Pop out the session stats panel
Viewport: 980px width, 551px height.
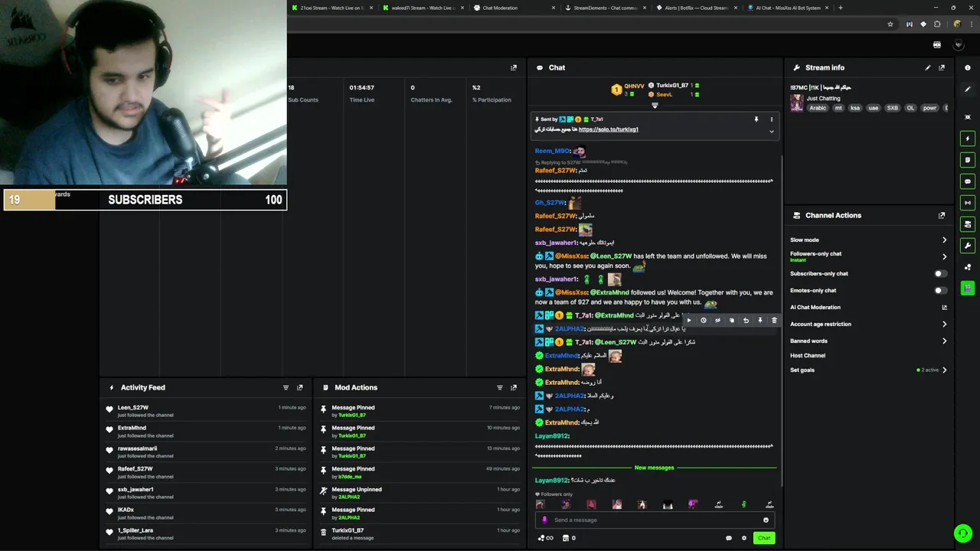click(x=513, y=67)
